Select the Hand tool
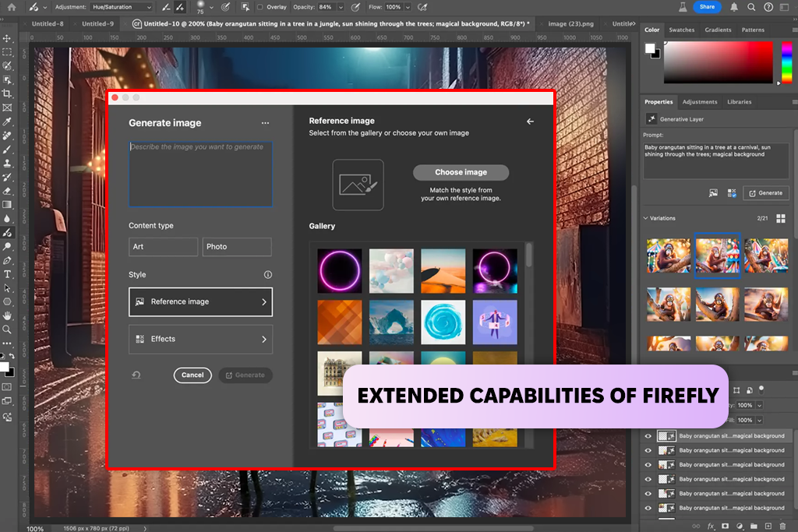Viewport: 798px width, 532px height. point(7,315)
